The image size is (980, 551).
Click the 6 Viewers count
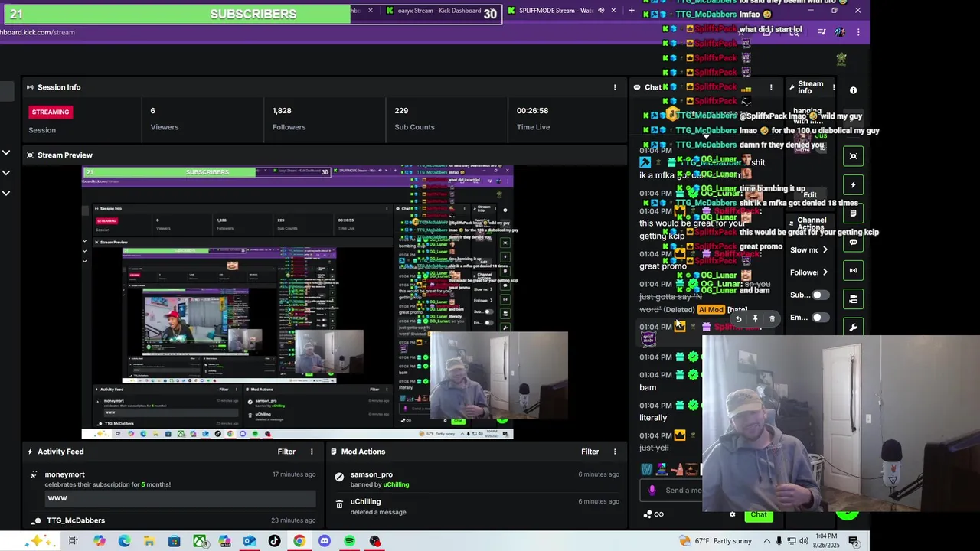click(153, 111)
